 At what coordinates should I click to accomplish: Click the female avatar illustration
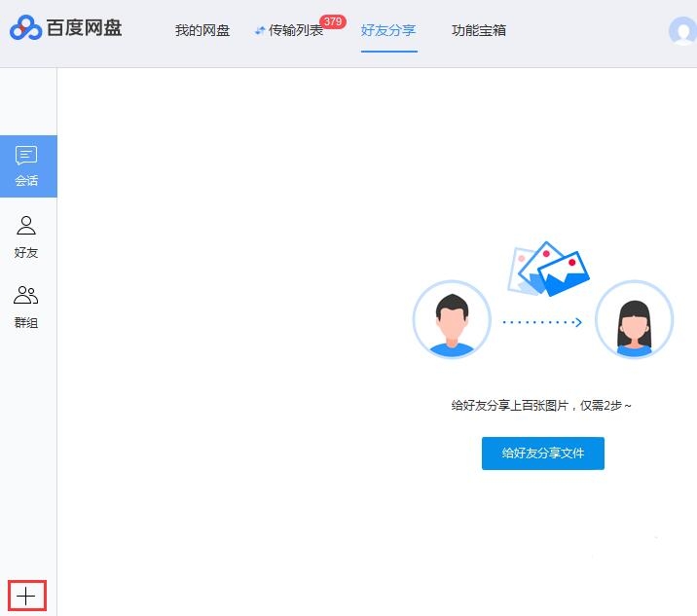click(635, 319)
